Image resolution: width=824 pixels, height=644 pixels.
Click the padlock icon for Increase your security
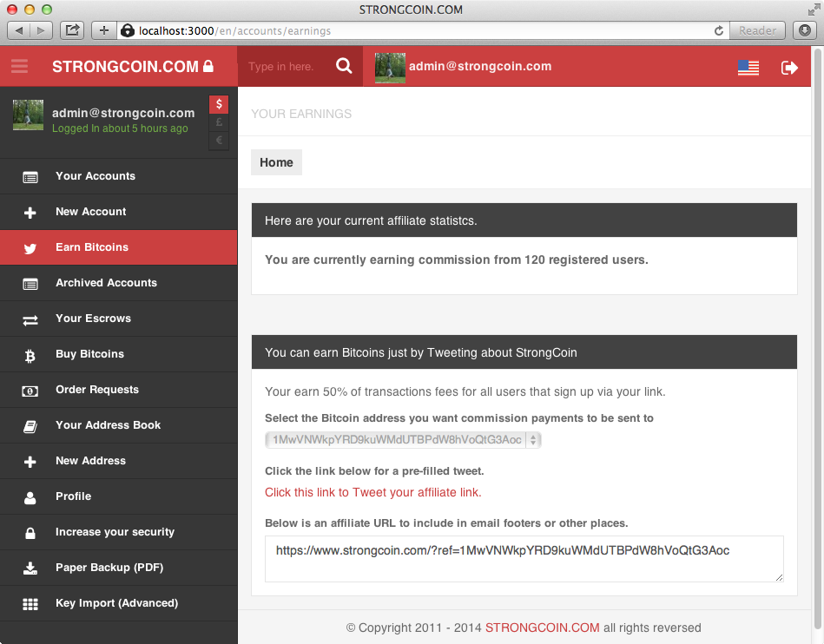[x=30, y=533]
